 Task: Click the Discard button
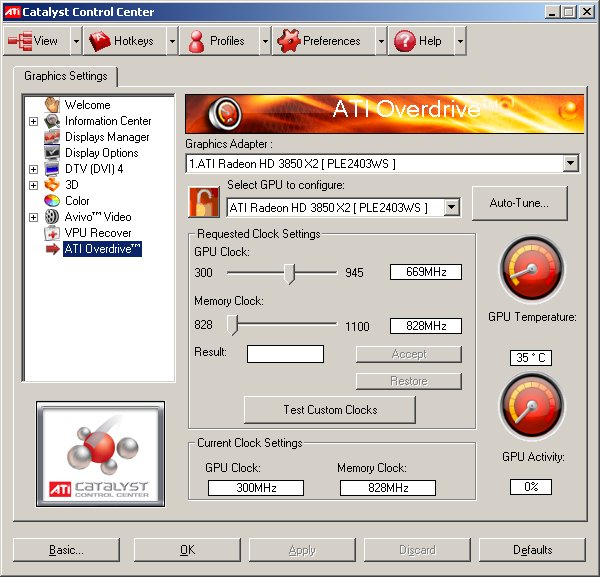pyautogui.click(x=417, y=550)
